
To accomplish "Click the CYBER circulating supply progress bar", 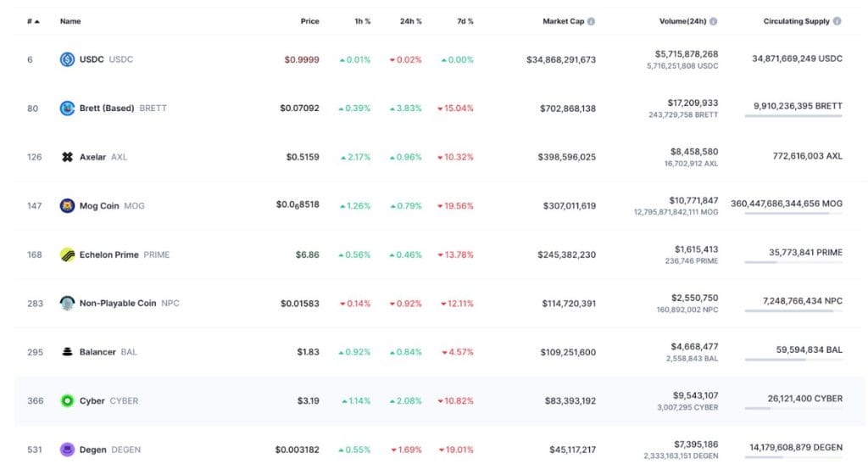I will tap(793, 408).
